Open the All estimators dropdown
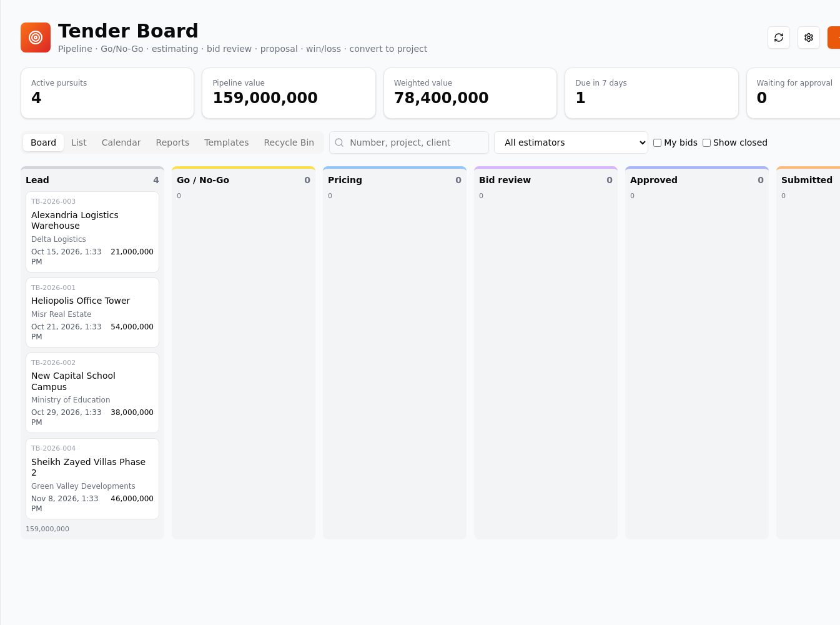 [571, 142]
